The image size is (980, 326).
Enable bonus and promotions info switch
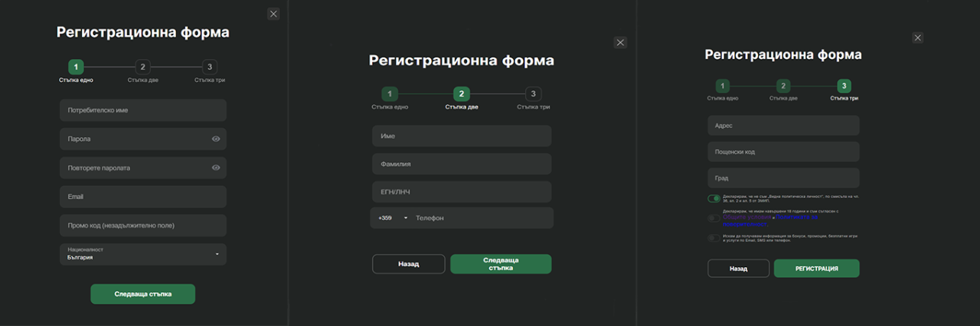714,238
